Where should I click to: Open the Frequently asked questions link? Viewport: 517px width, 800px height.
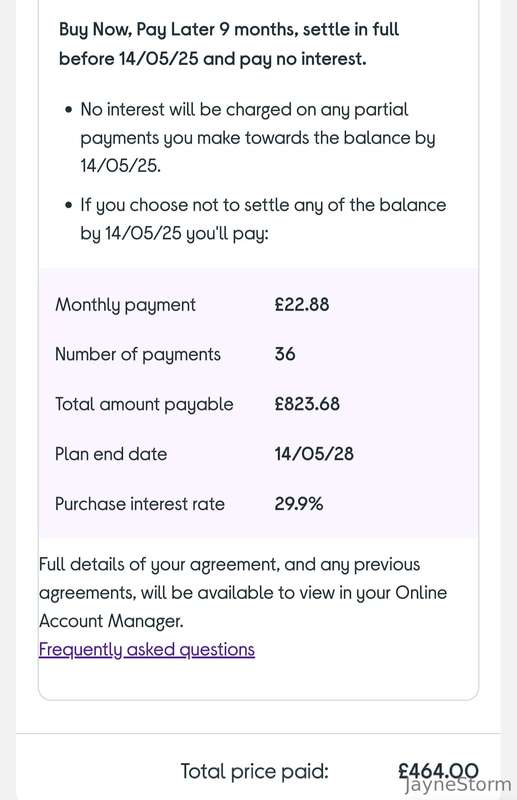pyautogui.click(x=146, y=649)
